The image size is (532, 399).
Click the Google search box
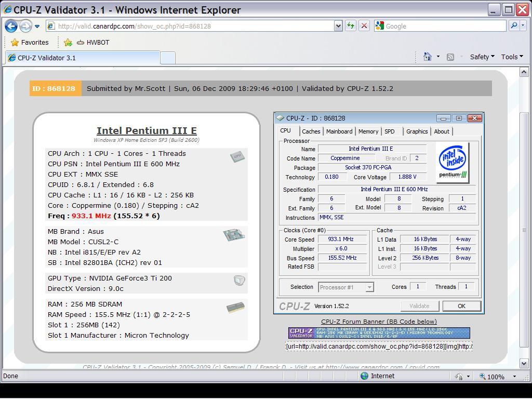tap(440, 26)
